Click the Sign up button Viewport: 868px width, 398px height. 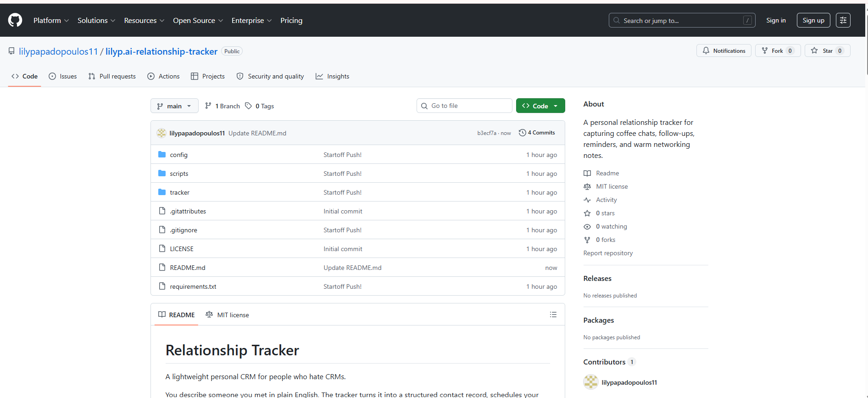click(813, 20)
